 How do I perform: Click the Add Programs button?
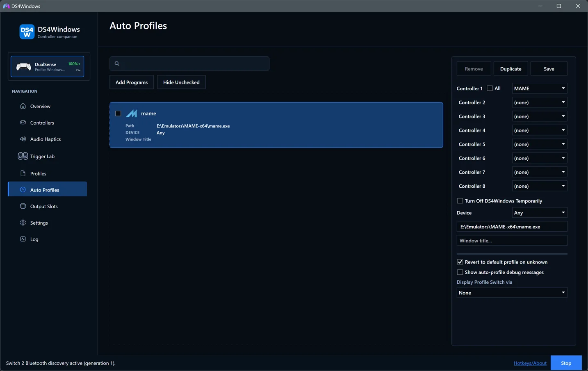click(x=132, y=82)
